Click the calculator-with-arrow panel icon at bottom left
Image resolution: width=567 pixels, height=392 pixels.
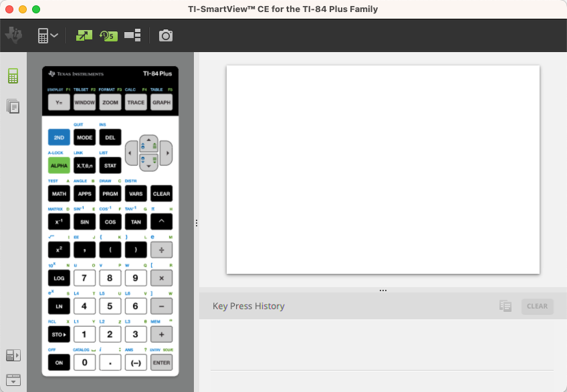click(13, 355)
